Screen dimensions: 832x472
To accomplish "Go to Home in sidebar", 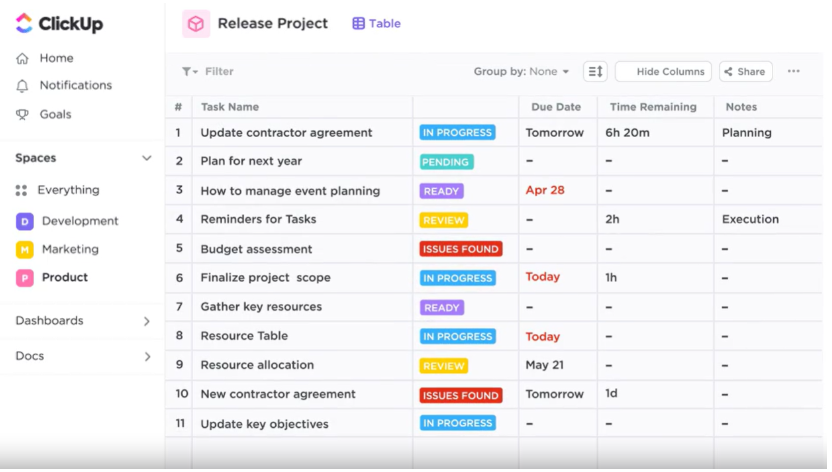I will [57, 58].
